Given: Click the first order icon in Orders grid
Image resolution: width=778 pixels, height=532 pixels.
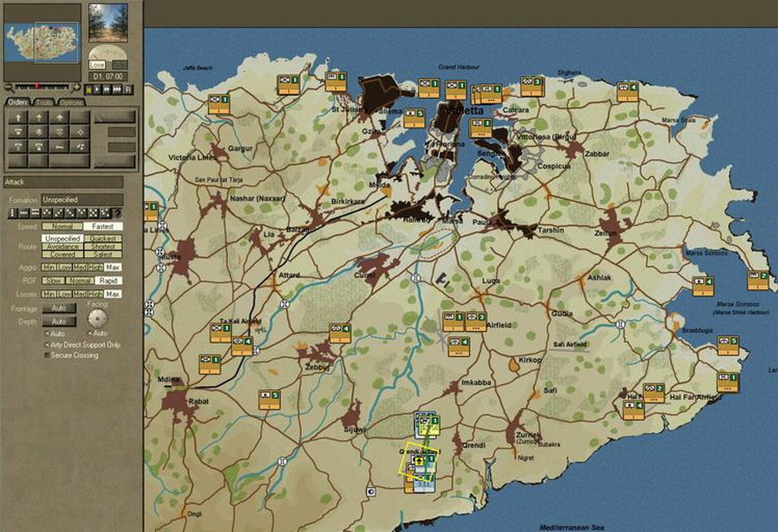Looking at the screenshot, I should coord(17,117).
